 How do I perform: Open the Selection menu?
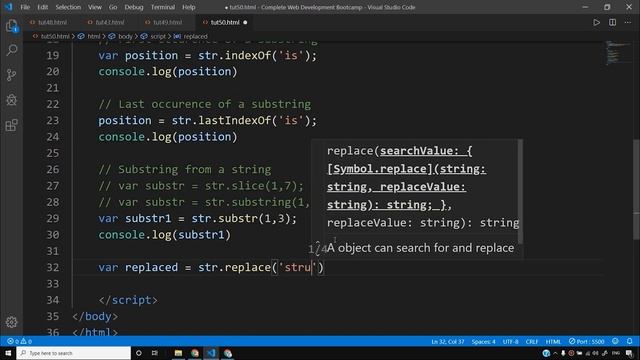tap(68, 7)
